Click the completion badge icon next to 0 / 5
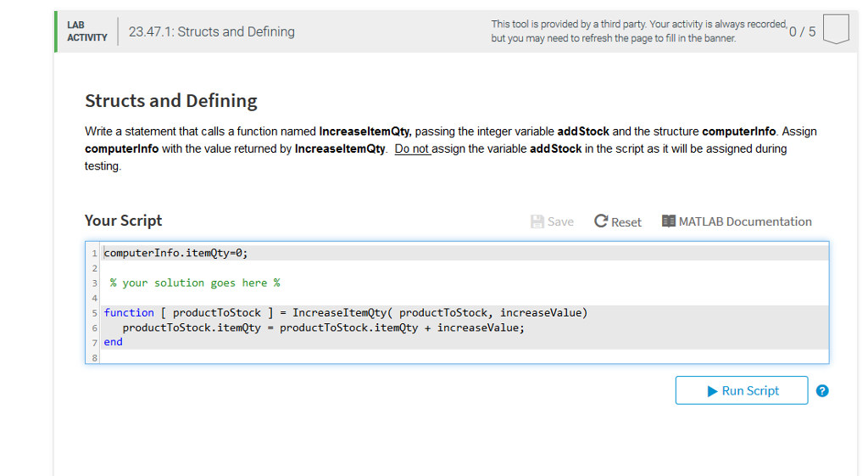 (x=836, y=30)
